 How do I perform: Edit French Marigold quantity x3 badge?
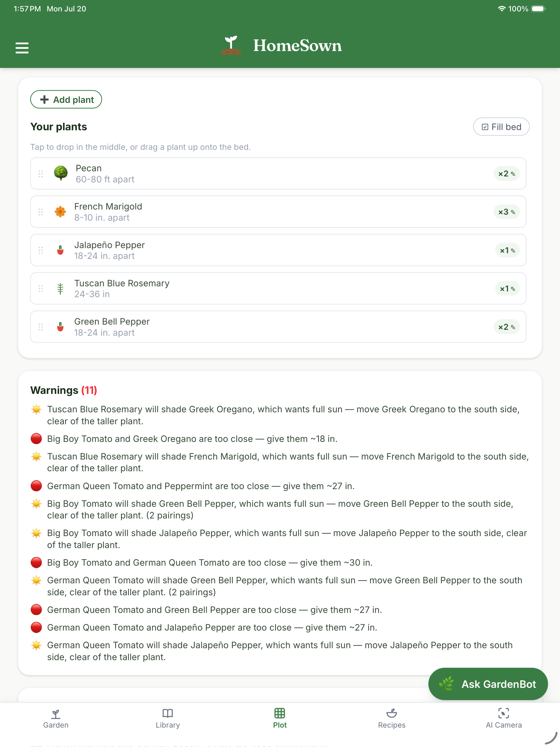point(506,212)
